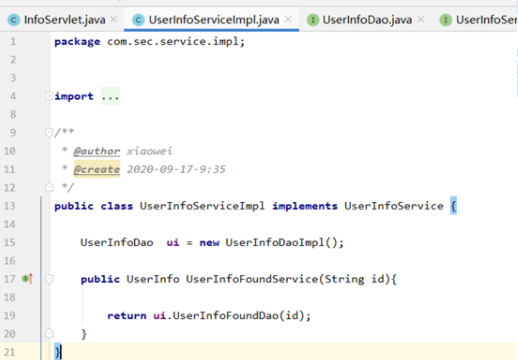Click the class icon on the InfoServlet.java tab

(x=14, y=20)
